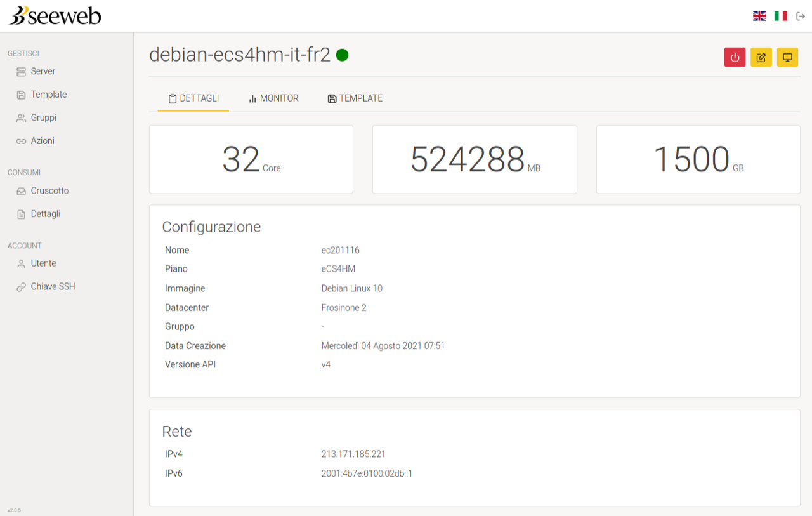Click the green server status indicator
The height and width of the screenshot is (516, 812).
click(342, 55)
